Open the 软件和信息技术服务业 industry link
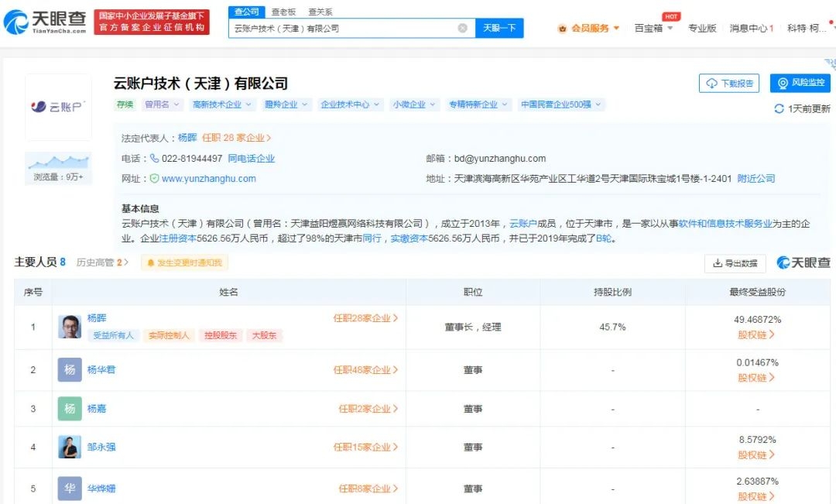The width and height of the screenshot is (836, 504). pyautogui.click(x=725, y=224)
